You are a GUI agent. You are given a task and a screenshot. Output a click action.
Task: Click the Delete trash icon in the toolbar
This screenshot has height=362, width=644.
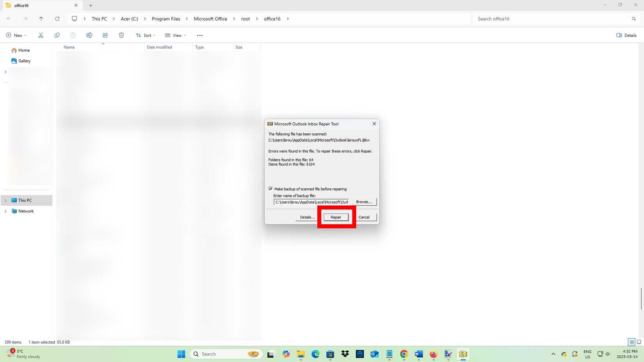[121, 35]
